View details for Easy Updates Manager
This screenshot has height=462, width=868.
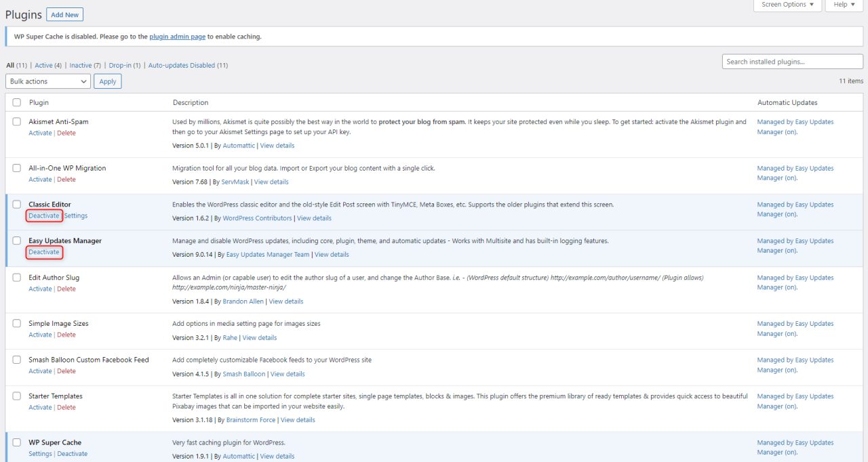[x=332, y=254]
